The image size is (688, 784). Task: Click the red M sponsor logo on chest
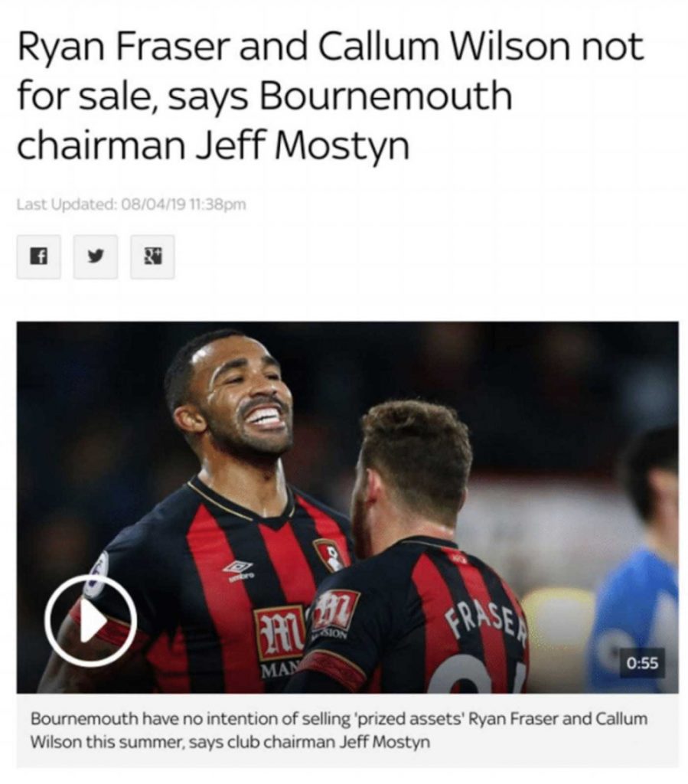coord(281,632)
